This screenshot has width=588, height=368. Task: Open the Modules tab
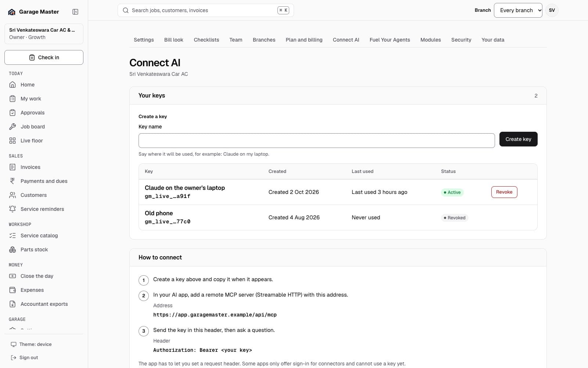click(430, 40)
